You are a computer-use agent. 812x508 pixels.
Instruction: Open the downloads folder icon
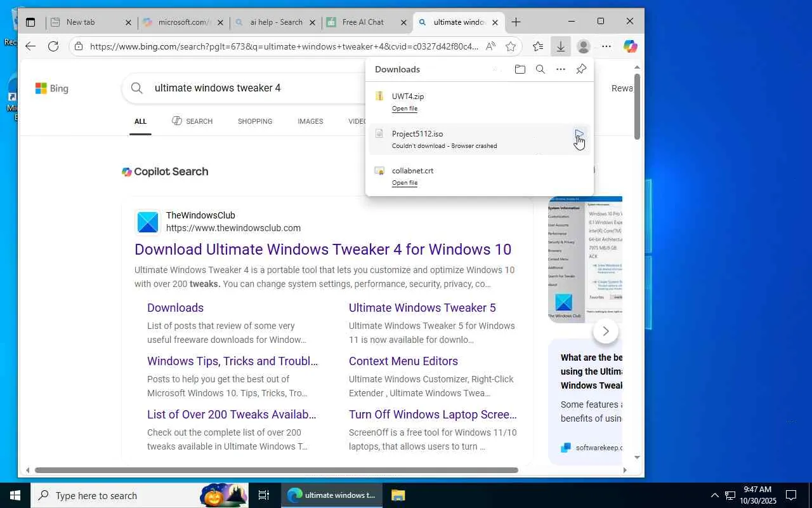520,69
